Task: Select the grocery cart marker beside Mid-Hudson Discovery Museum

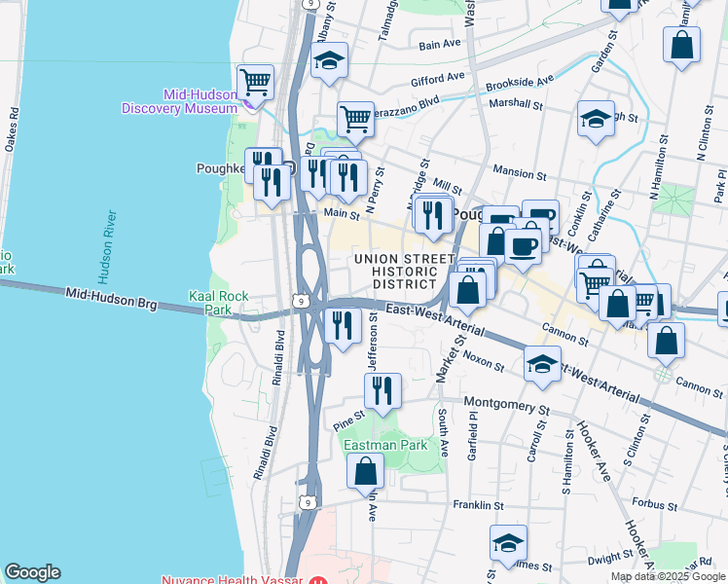Action: point(255,86)
